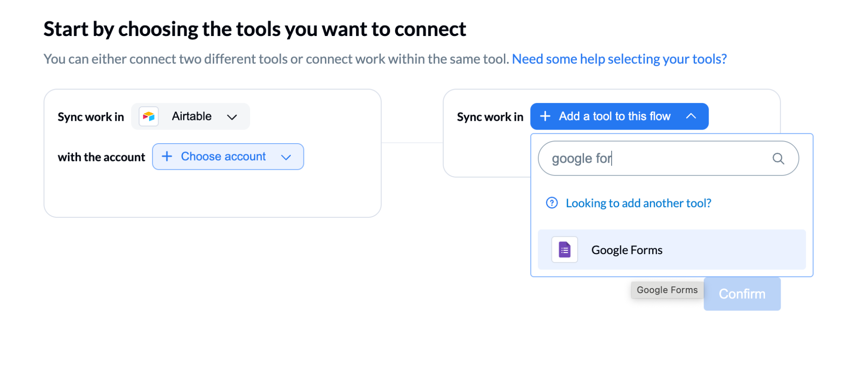Click the plus icon beside Choose account
868x377 pixels.
pyautogui.click(x=167, y=156)
